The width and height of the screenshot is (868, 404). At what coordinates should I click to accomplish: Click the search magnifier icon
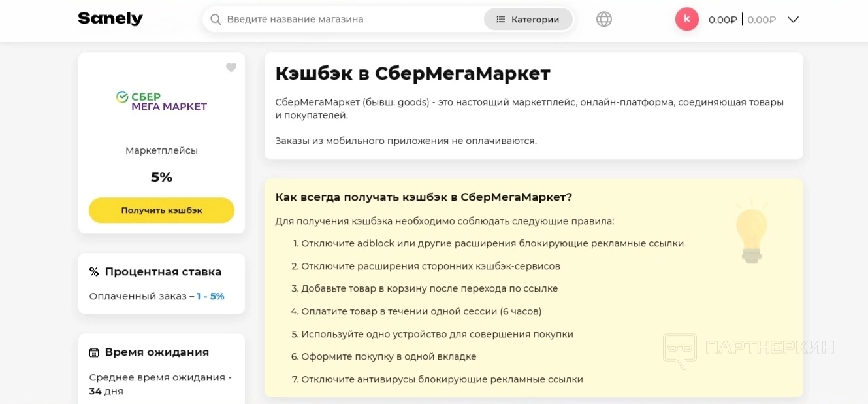tap(216, 20)
